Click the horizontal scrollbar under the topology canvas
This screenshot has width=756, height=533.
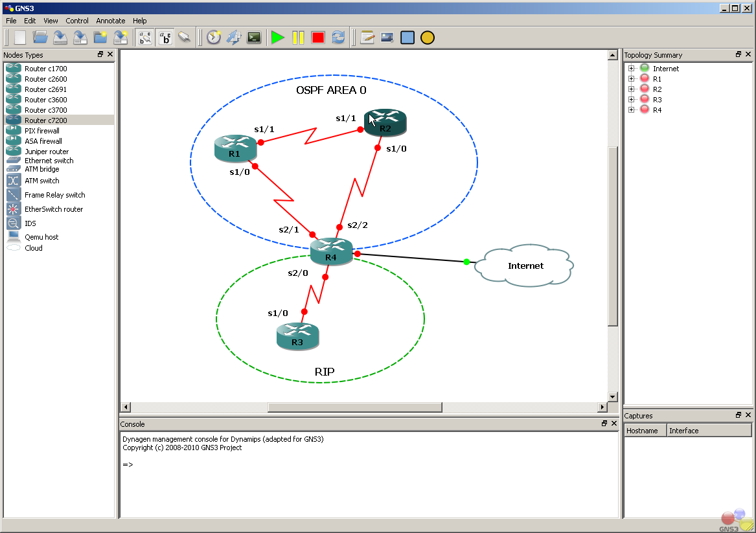pyautogui.click(x=355, y=407)
